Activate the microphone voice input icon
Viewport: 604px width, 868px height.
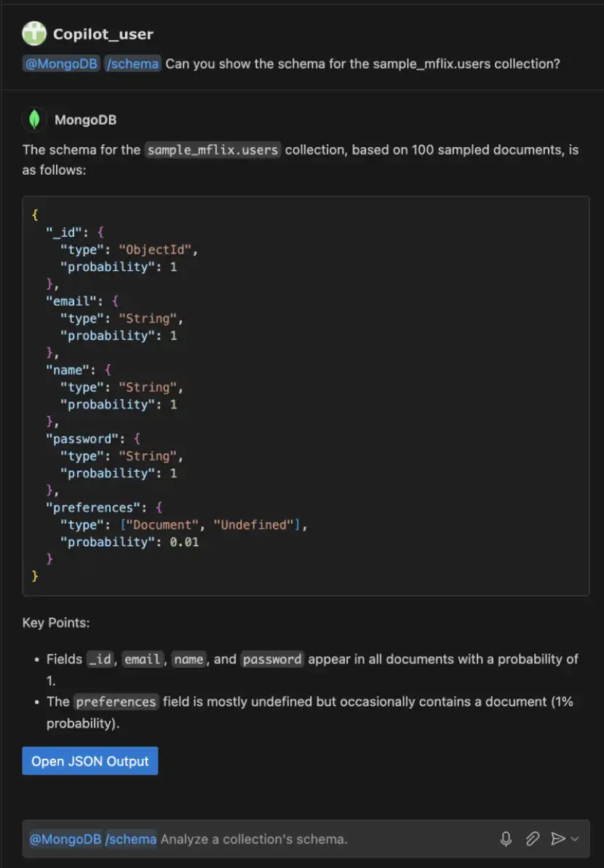click(506, 839)
